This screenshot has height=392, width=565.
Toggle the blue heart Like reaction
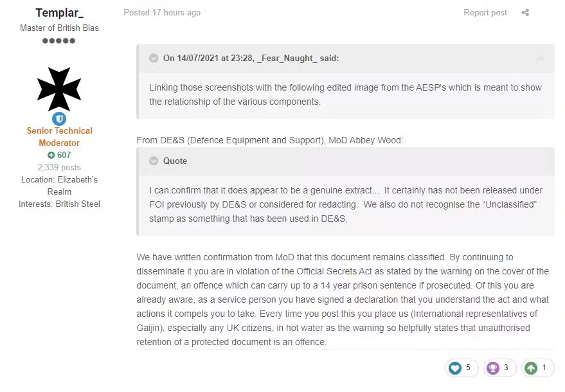point(454,368)
